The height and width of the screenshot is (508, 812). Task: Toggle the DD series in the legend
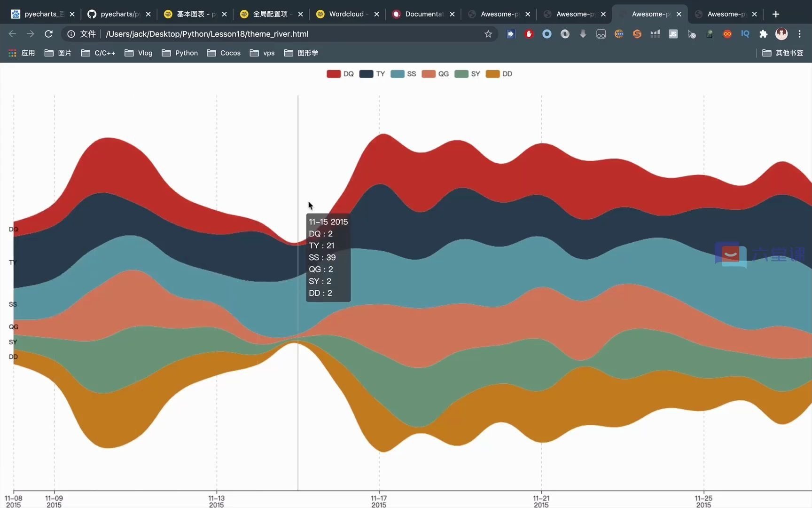(x=499, y=74)
